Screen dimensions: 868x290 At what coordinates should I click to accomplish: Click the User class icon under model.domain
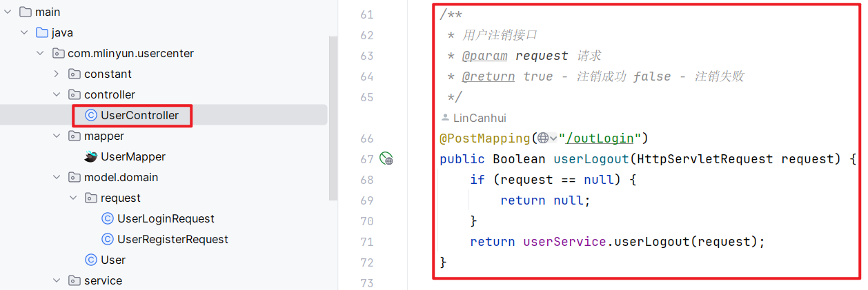pyautogui.click(x=90, y=260)
